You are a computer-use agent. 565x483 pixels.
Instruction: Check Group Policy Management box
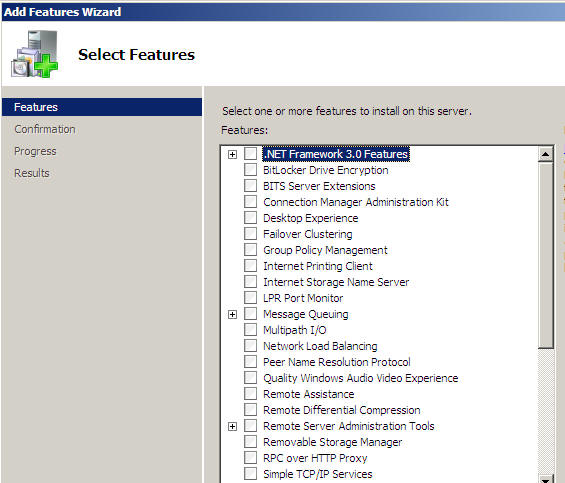tap(250, 250)
